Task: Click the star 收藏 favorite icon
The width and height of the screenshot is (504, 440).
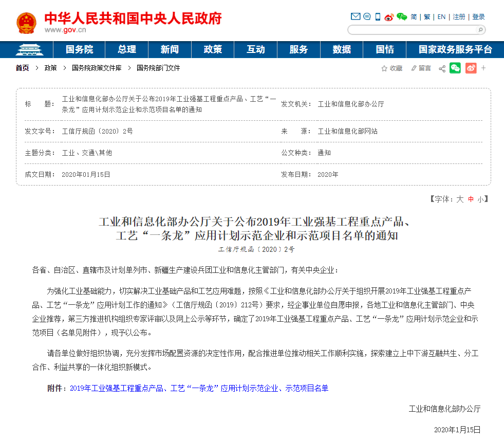Action: pos(384,68)
